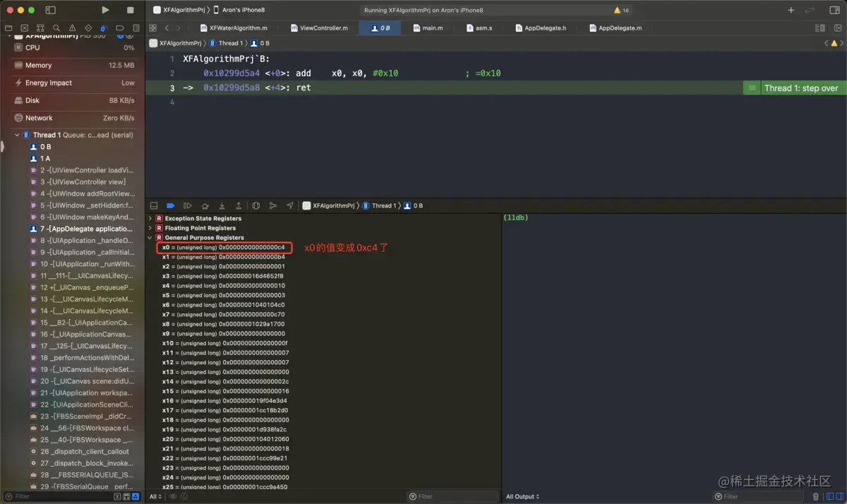Deactivate breakpoints blue icon
The height and width of the screenshot is (504, 847).
[170, 205]
